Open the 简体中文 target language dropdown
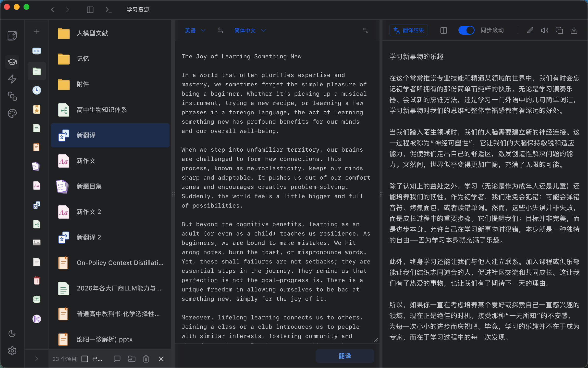This screenshot has width=588, height=368. tap(250, 30)
